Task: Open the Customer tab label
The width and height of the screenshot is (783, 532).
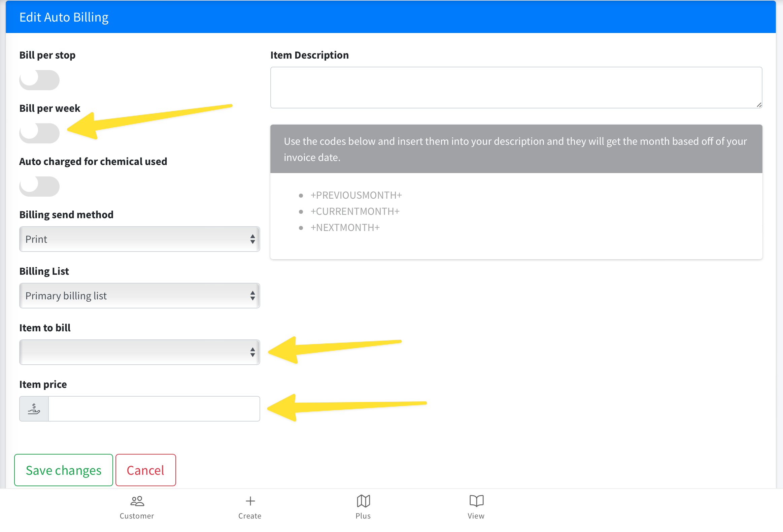Action: pyautogui.click(x=137, y=516)
